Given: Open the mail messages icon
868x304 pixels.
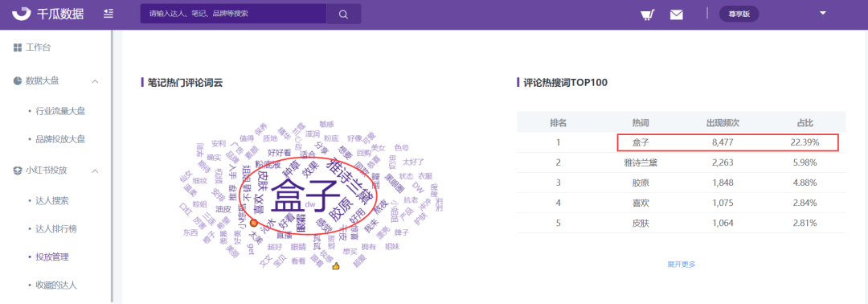Looking at the screenshot, I should click(x=677, y=14).
